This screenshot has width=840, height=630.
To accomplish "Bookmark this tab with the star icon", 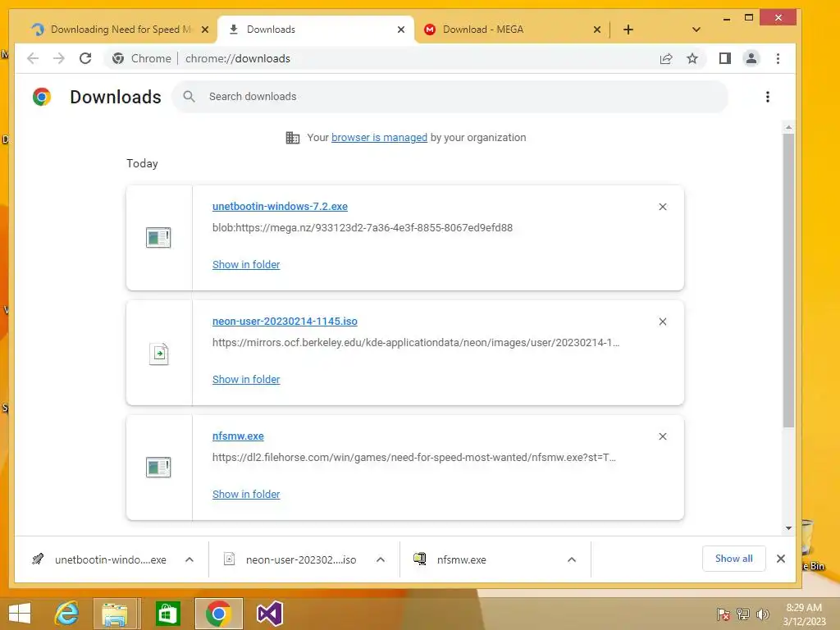I will click(692, 58).
